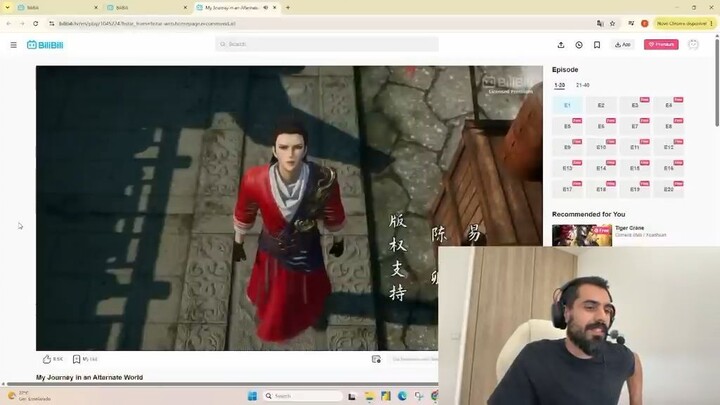Mute the active tab via speaker icon

click(x=266, y=8)
